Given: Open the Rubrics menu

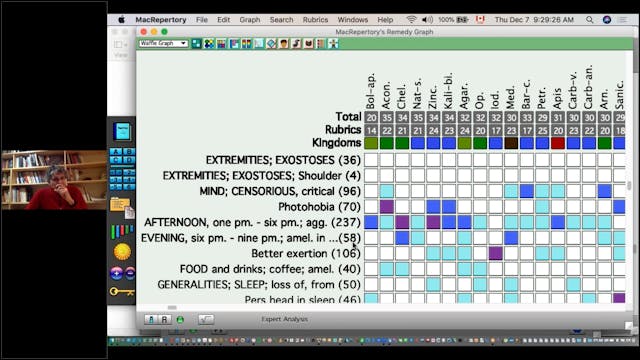Looking at the screenshot, I should (315, 20).
